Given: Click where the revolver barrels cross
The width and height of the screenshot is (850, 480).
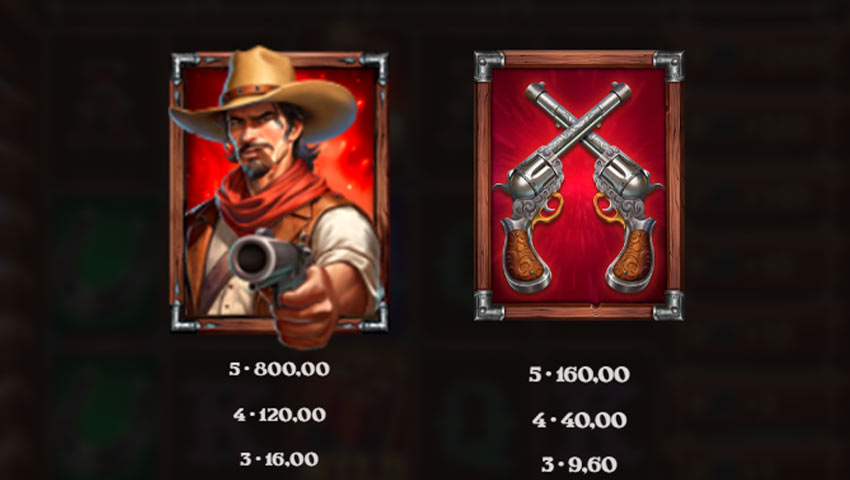Looking at the screenshot, I should click(578, 133).
